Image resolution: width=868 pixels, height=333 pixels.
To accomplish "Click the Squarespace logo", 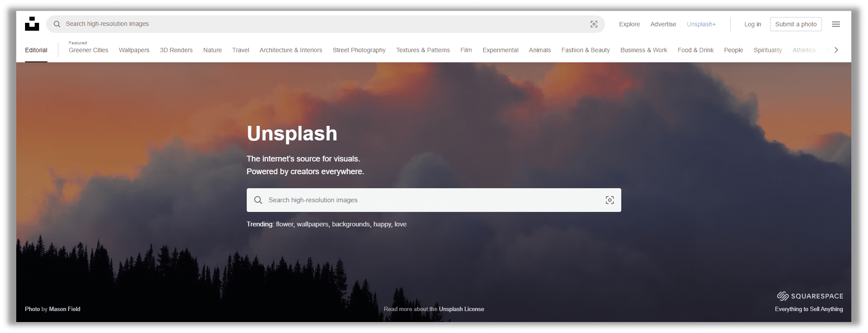I will pos(810,296).
